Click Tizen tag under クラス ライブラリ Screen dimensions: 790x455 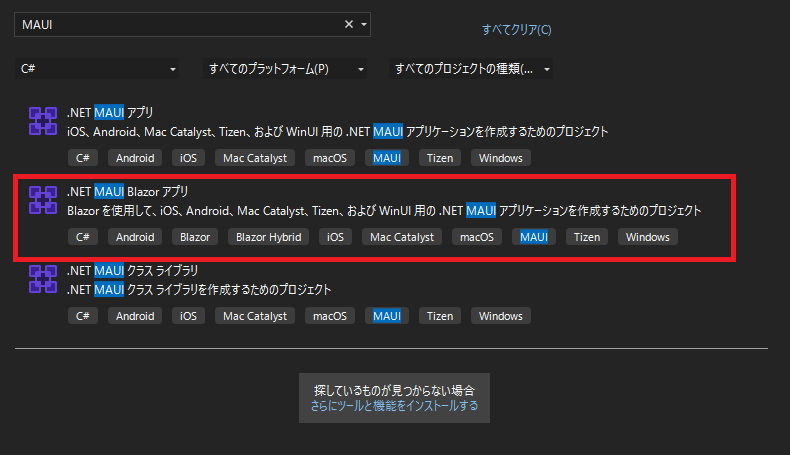click(x=440, y=316)
